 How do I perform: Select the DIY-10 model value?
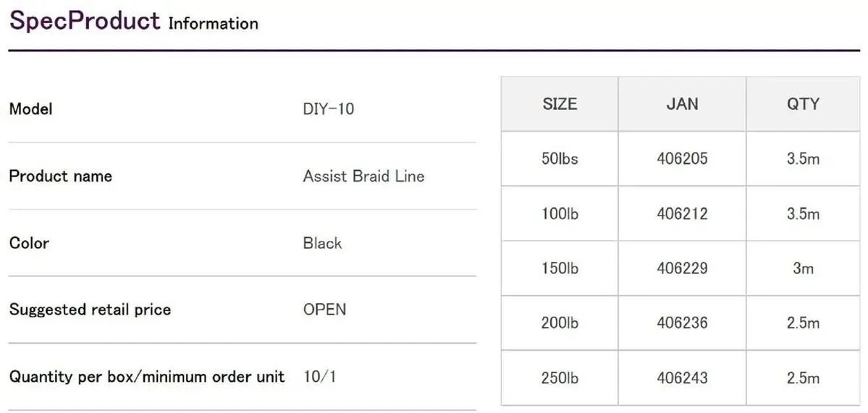(x=329, y=110)
